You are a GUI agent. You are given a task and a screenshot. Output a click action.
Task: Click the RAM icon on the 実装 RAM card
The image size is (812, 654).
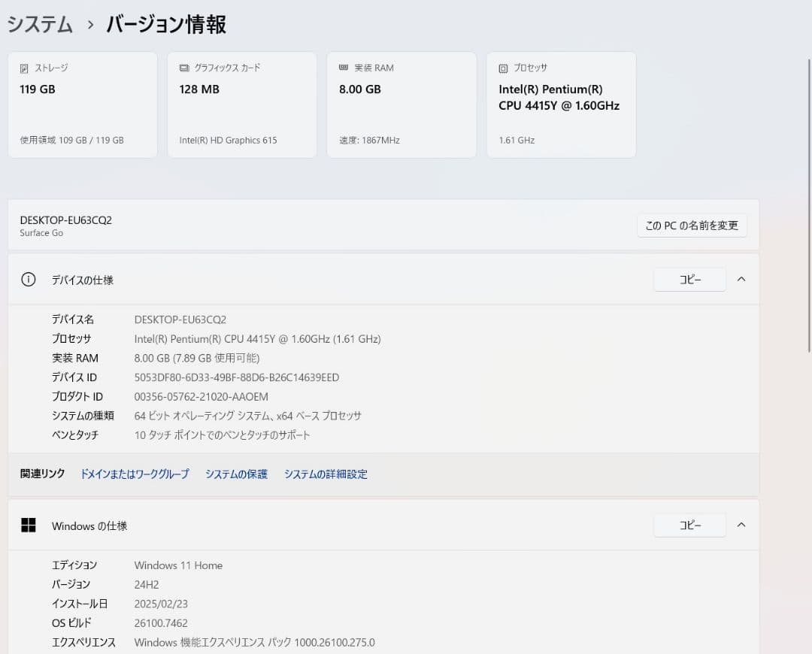click(x=342, y=68)
